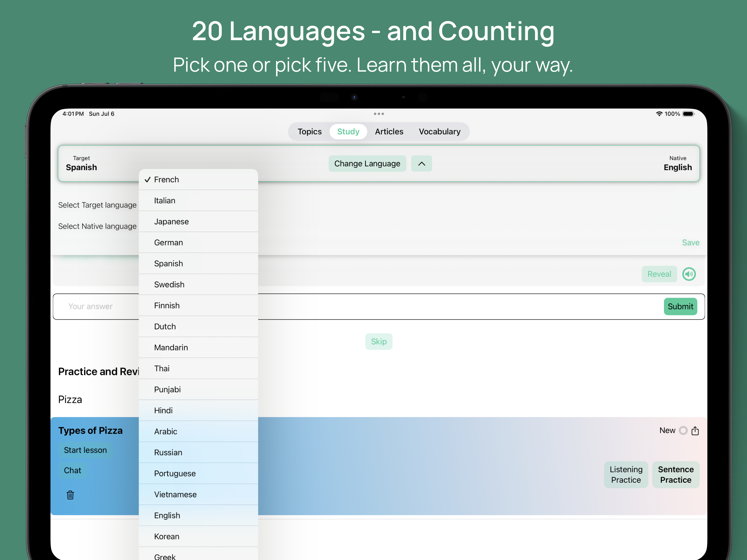The image size is (747, 560).
Task: Open Sentence Practice mode
Action: (675, 475)
